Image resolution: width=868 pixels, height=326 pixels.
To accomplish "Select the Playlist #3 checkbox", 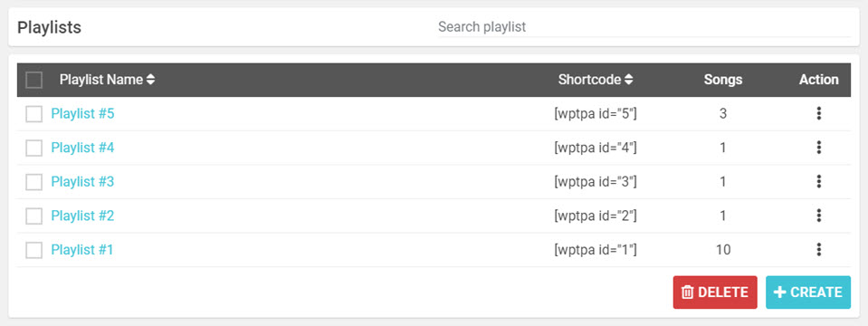I will [33, 182].
